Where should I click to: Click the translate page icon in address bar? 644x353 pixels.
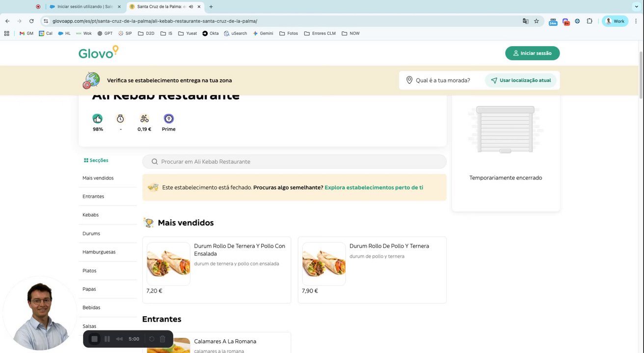click(526, 21)
